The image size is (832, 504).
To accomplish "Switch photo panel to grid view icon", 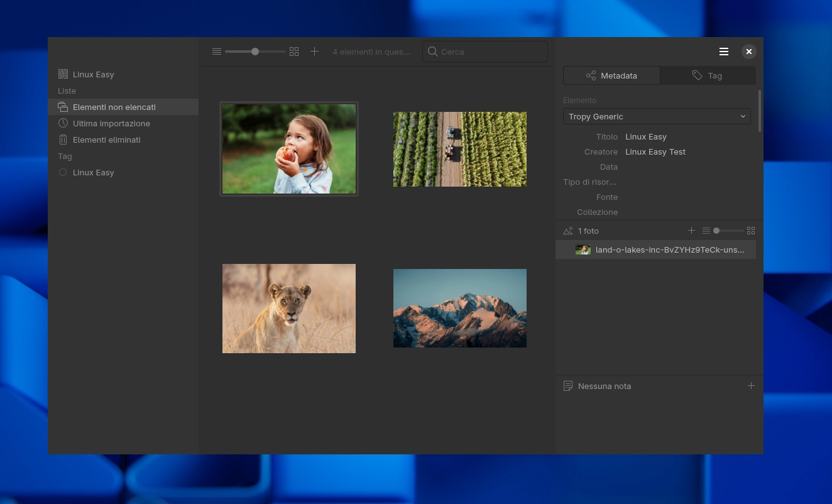I will point(751,231).
